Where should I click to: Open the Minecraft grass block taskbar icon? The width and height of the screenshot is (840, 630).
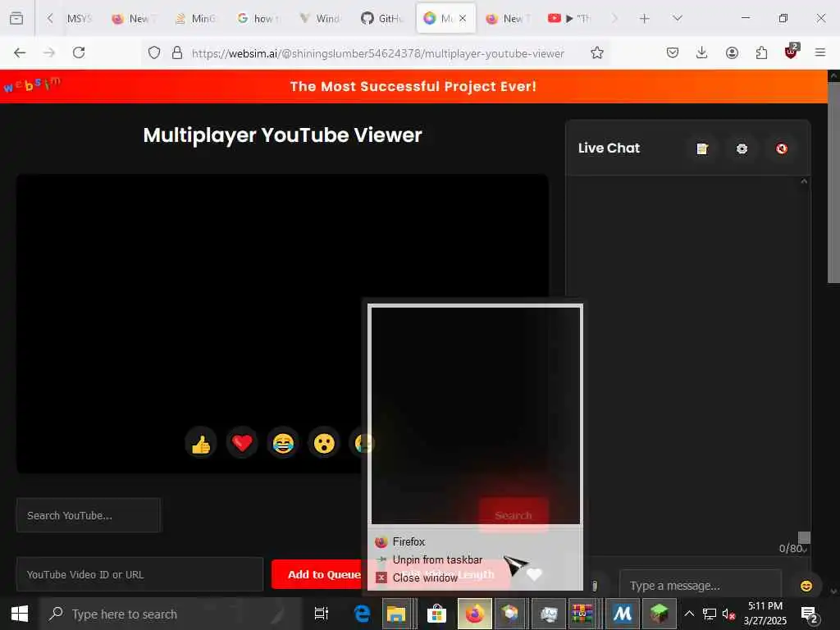click(x=659, y=614)
